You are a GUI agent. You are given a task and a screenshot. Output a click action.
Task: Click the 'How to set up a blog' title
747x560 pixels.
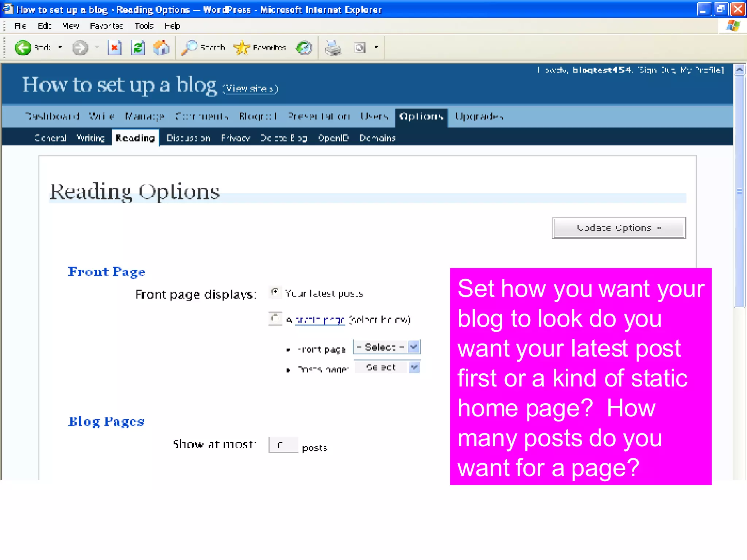[120, 85]
